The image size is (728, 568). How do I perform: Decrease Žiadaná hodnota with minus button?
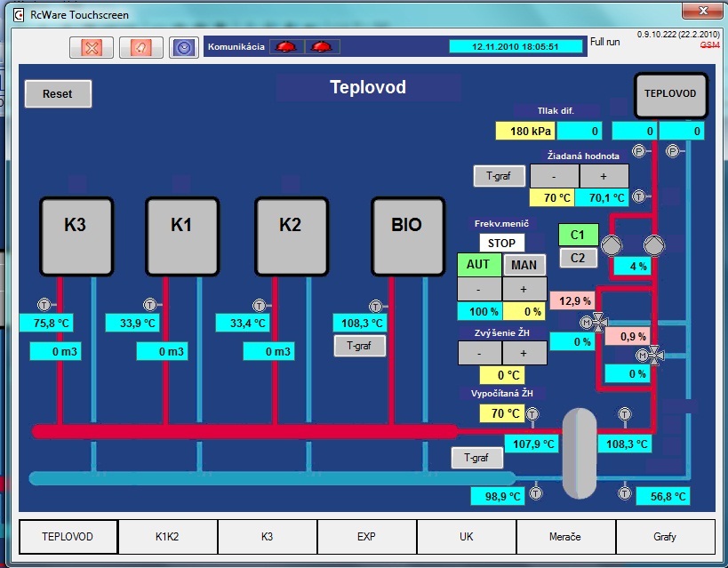click(x=555, y=176)
